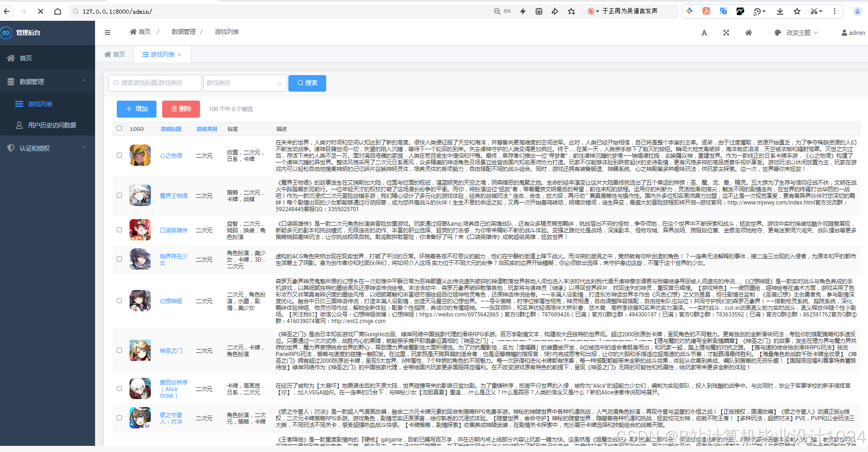Select 首页 in the sidebar

tap(47, 58)
